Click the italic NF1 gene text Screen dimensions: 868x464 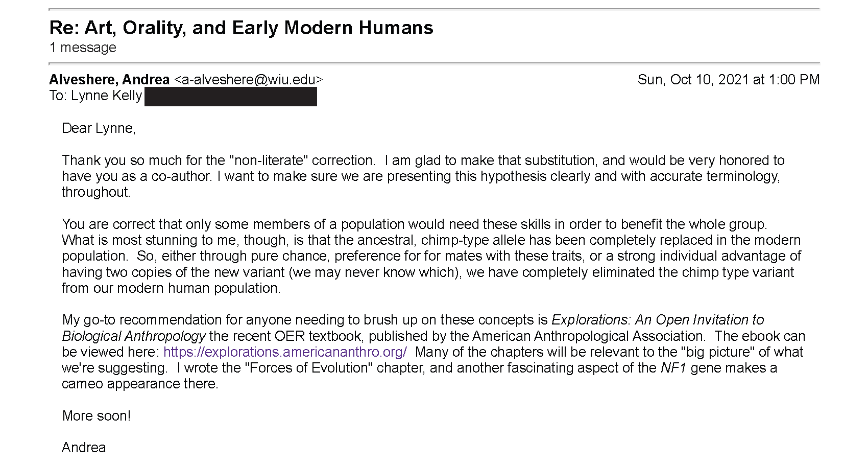point(673,368)
